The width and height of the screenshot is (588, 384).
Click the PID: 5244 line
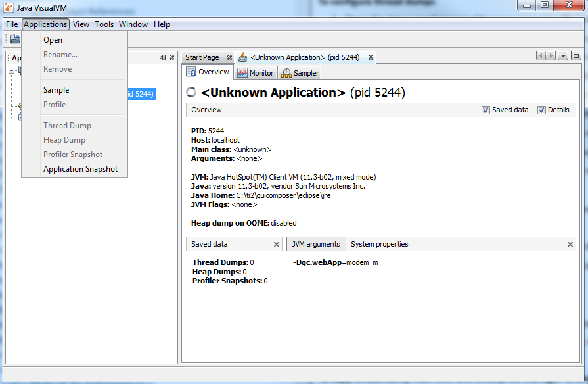(208, 131)
